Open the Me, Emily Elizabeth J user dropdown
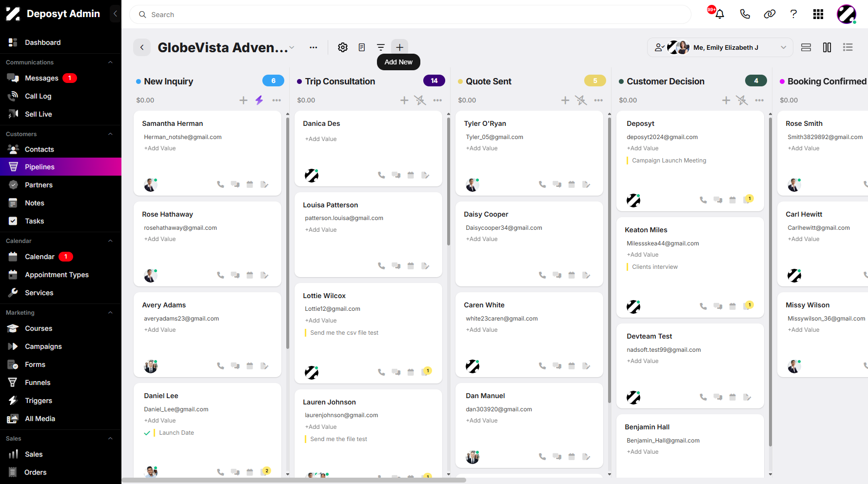 [x=720, y=47]
